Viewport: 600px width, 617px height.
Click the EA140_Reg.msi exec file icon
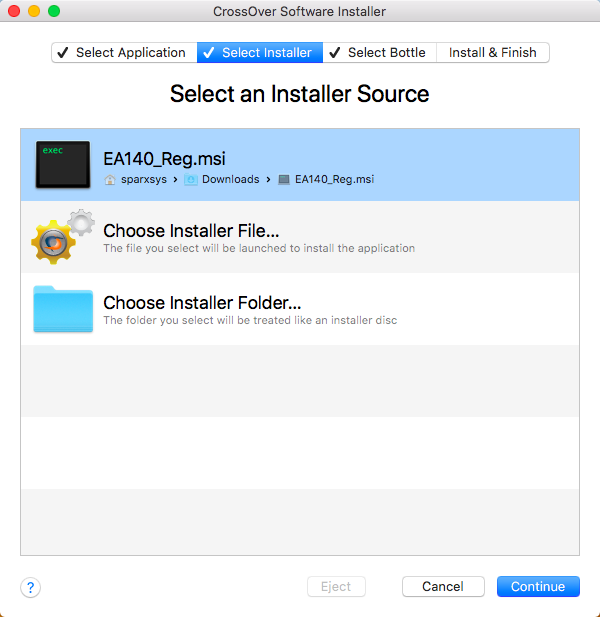point(63,165)
